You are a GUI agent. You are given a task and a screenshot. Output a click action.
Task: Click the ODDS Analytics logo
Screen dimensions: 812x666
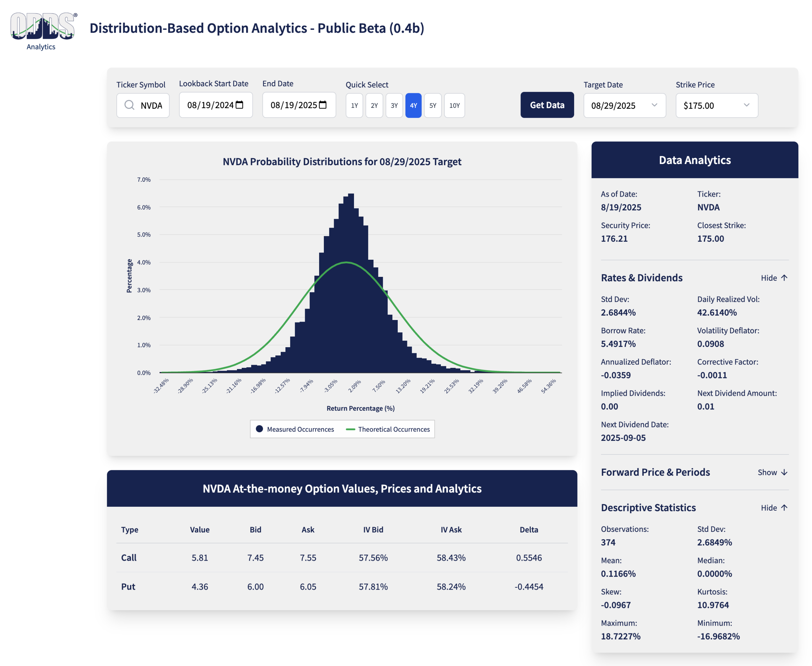coord(43,31)
